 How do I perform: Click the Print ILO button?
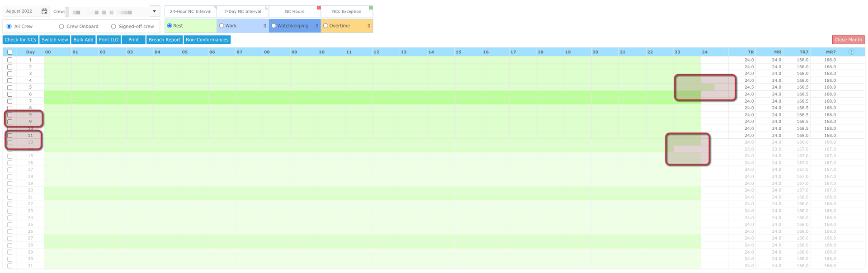108,40
